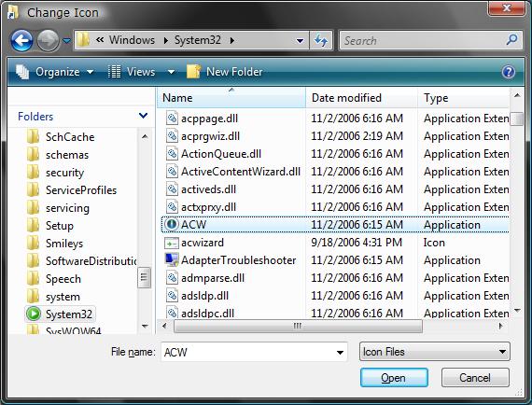Go back with the blue Back arrow
532x405 pixels.
[21, 41]
